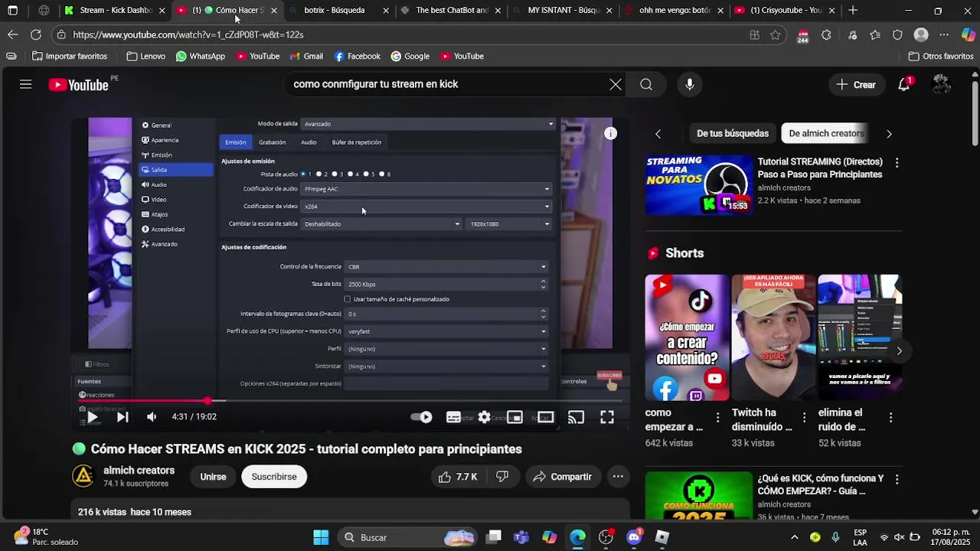Search from the taskbar Buscar box
Viewport: 980px width, 551px height.
[407, 537]
